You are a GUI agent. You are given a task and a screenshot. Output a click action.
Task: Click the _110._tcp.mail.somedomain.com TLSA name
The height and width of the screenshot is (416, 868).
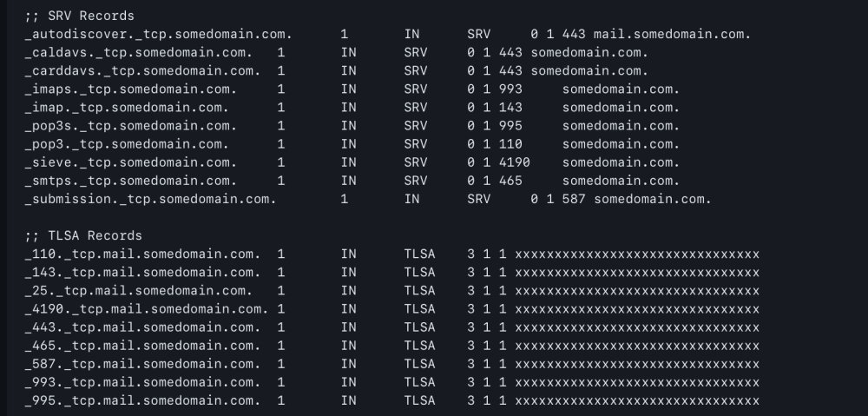[142, 254]
